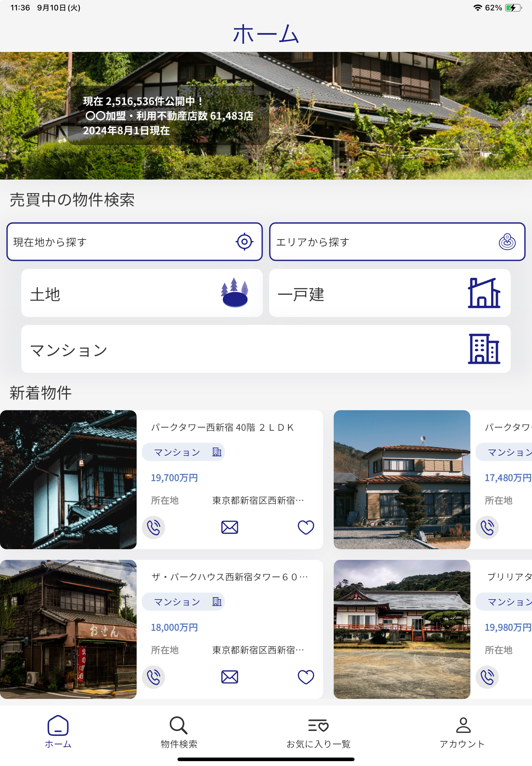Tap the building icon in 19,700万円 listing tag
Screen dimensions: 532x766
pos(217,452)
